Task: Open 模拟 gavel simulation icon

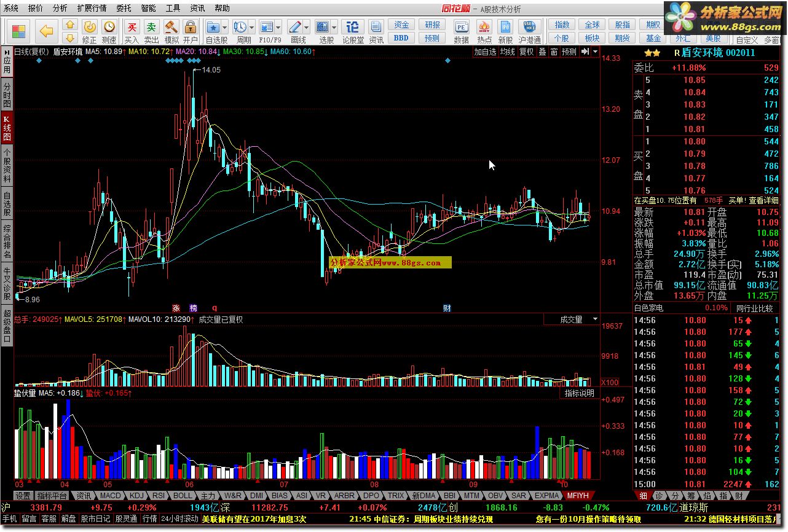Action: 171,27
